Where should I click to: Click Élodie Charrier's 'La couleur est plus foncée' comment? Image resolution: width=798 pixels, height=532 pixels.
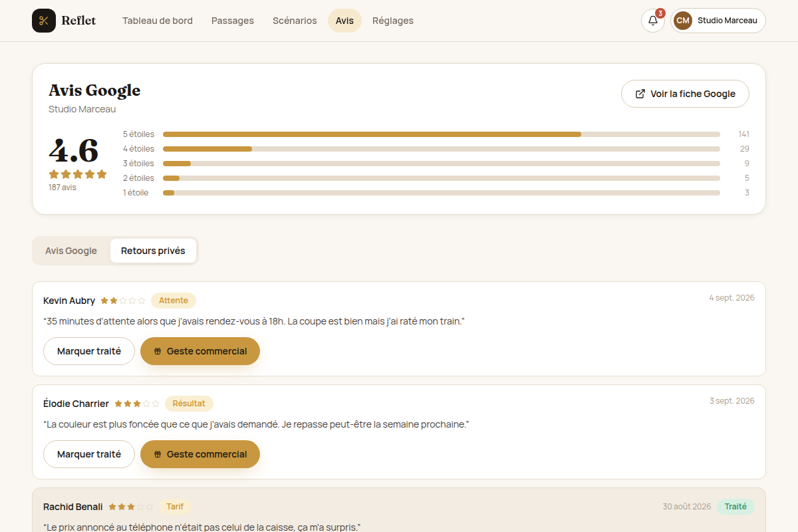(x=256, y=424)
